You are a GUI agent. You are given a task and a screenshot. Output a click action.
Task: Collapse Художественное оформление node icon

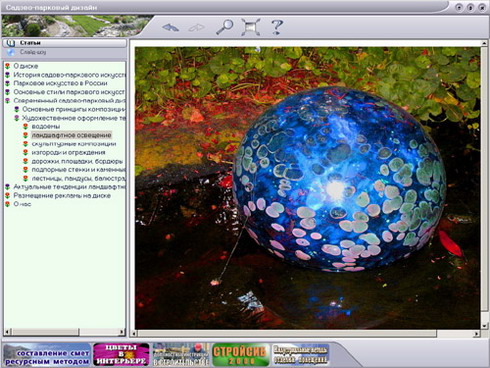tap(16, 118)
